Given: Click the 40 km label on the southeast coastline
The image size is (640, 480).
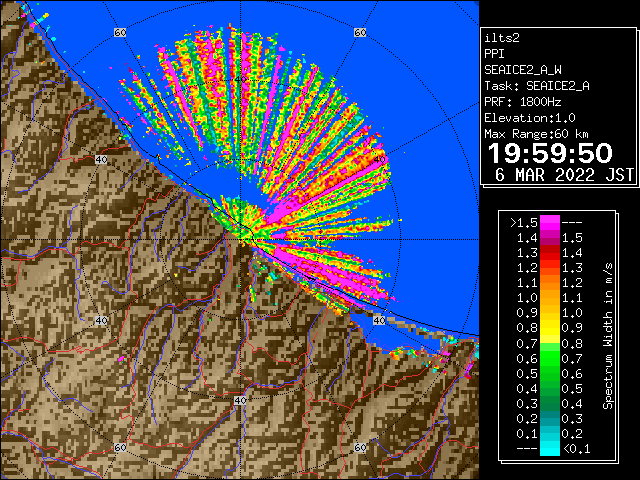Looking at the screenshot, I should tap(379, 320).
